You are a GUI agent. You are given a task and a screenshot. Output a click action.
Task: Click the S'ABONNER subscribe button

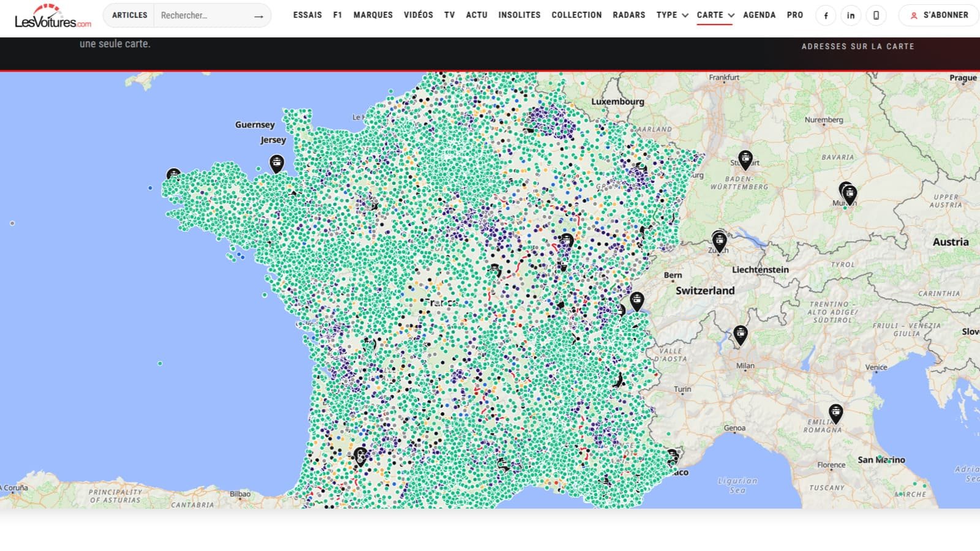click(x=939, y=15)
